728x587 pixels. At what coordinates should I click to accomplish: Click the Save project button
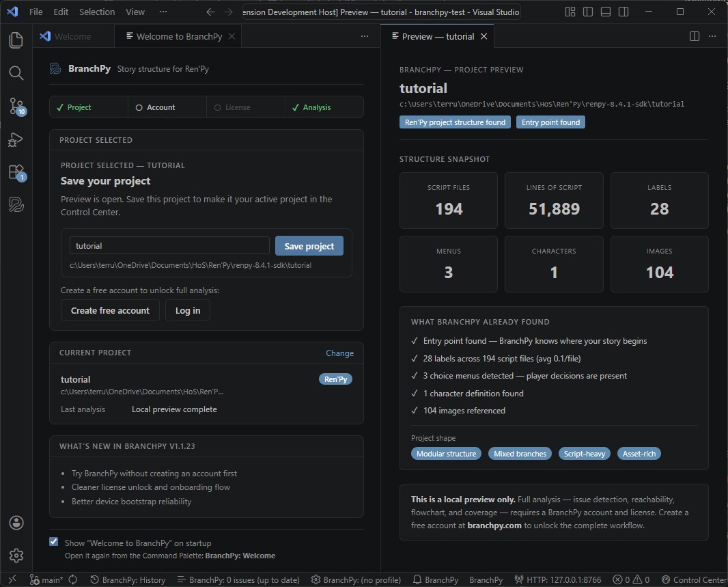click(309, 246)
